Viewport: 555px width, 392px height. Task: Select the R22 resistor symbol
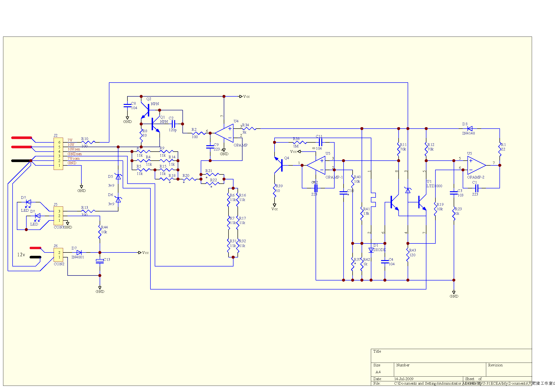point(212,184)
